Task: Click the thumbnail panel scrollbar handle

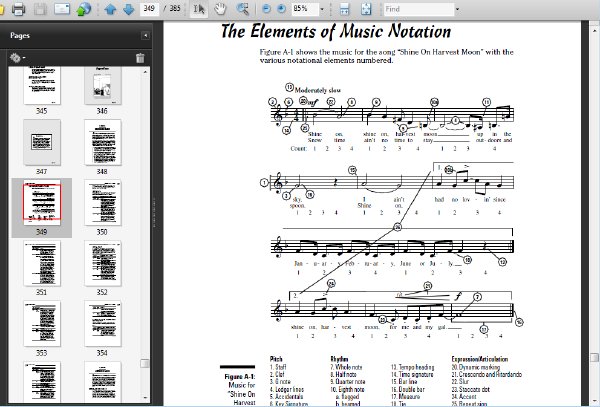Action: [x=145, y=363]
